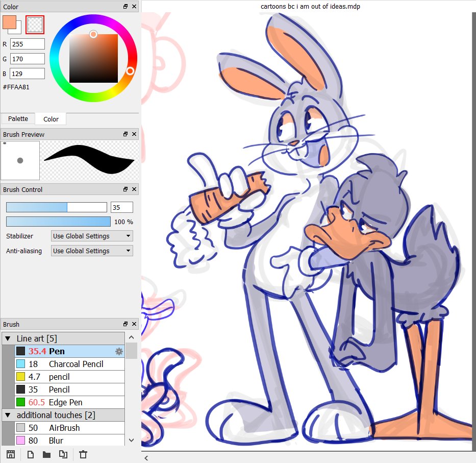Open the Anti-aliasing dropdown

[x=92, y=251]
